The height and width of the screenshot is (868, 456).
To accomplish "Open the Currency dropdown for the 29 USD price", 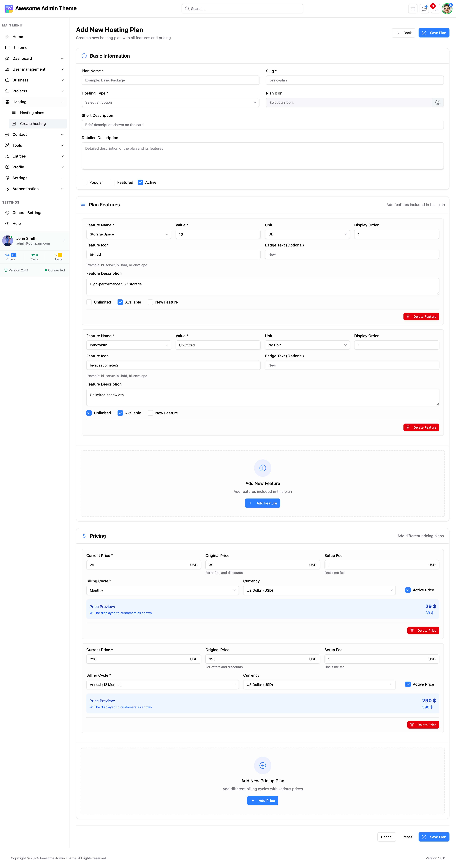I will point(319,590).
